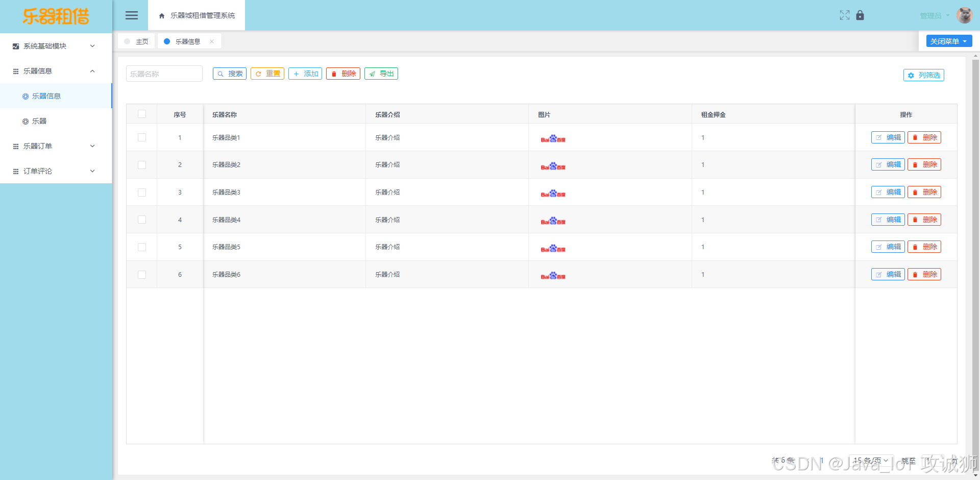Click the home icon beside 乐器城租借管理系统

[162, 16]
